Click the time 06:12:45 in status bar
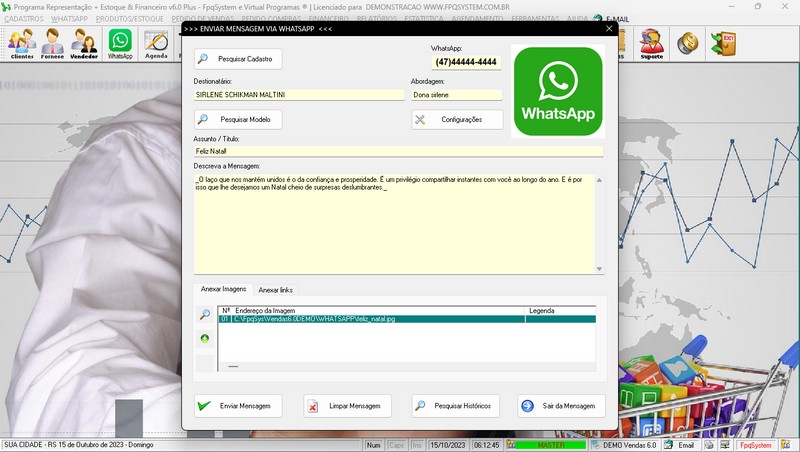The height and width of the screenshot is (452, 800). (x=487, y=445)
